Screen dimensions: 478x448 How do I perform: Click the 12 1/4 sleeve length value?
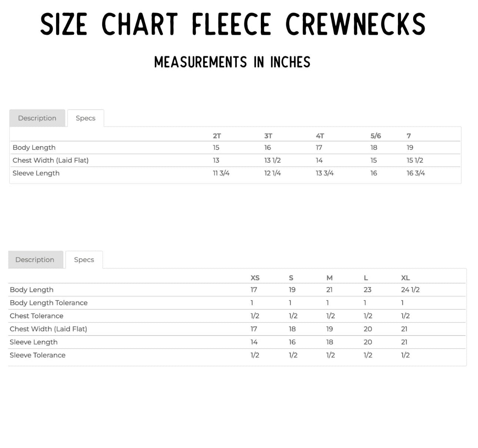[x=272, y=173]
